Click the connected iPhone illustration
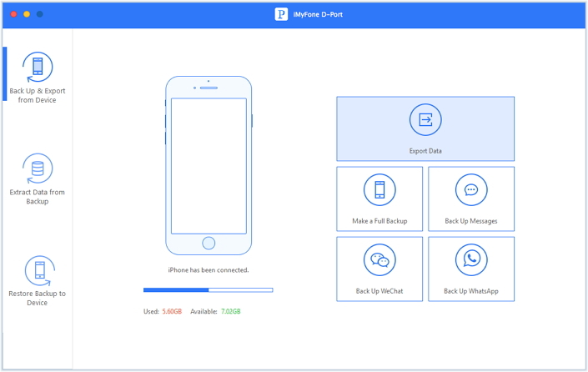This screenshot has height=372, width=588. 209,165
